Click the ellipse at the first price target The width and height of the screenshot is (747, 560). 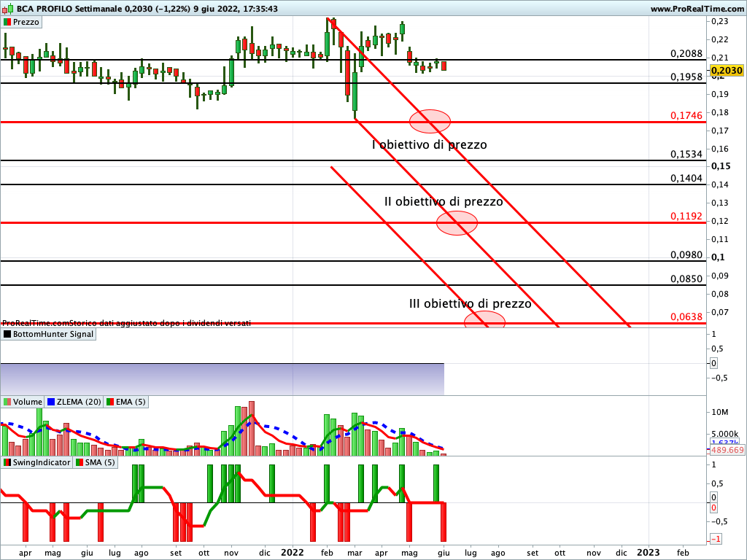430,121
